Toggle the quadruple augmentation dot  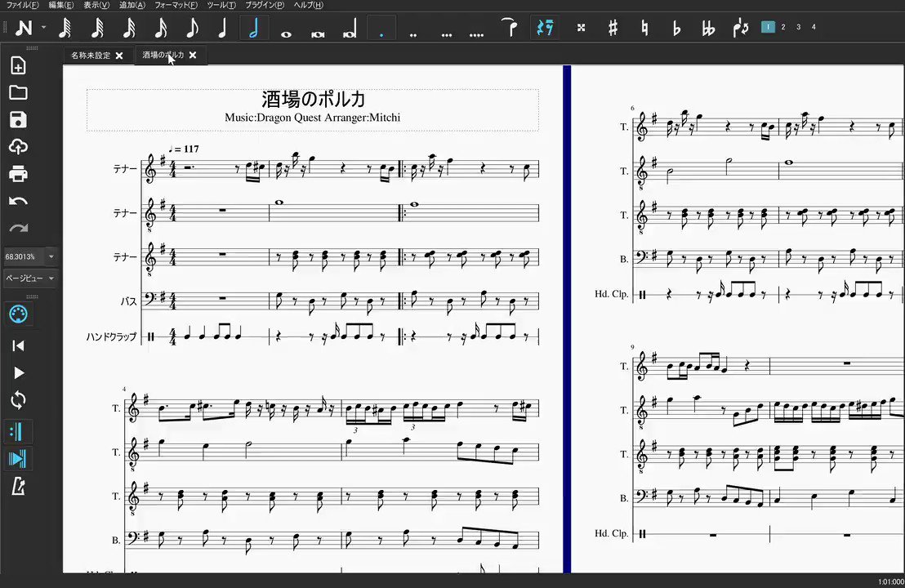[477, 34]
